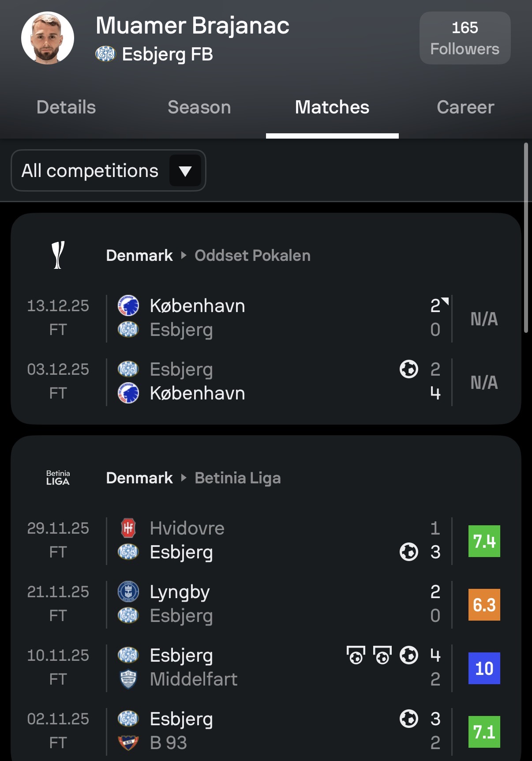Expand the Denmark Betinia Liga arrow
The image size is (532, 761).
pyautogui.click(x=184, y=478)
